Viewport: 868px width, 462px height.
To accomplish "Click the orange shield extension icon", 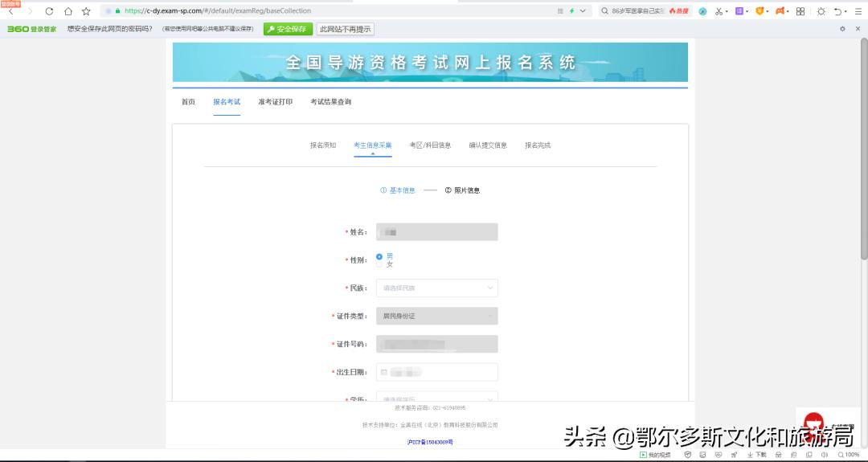I will click(759, 11).
